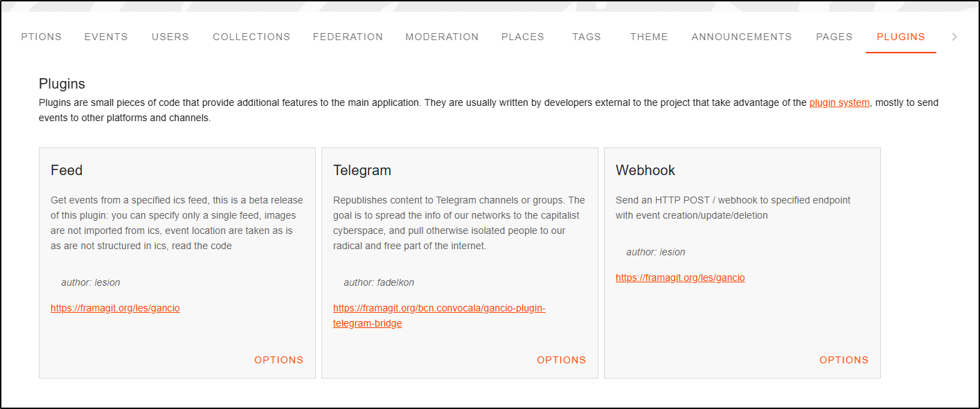Viewport: 980px width, 409px height.
Task: Open the Webhook plugin's framagit link
Action: point(680,278)
